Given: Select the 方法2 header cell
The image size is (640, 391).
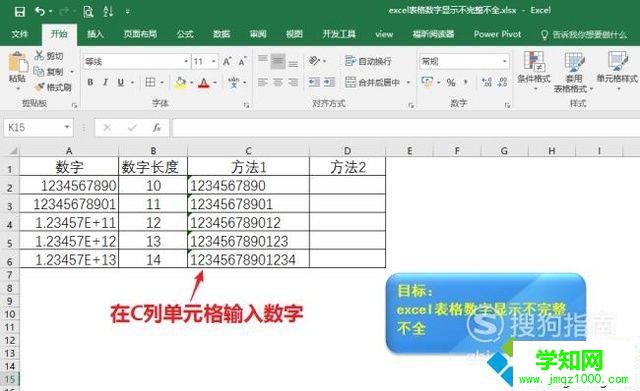Looking at the screenshot, I should tap(347, 167).
